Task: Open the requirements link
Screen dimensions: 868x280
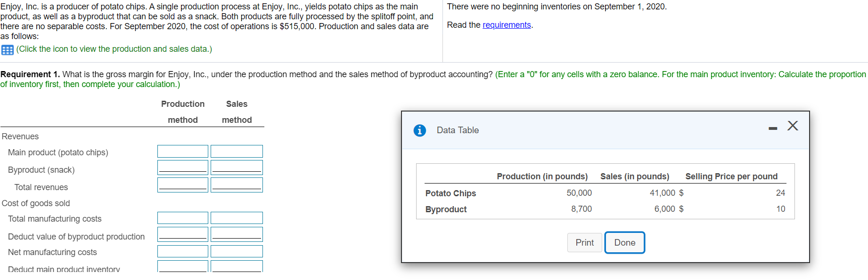Action: tap(507, 25)
